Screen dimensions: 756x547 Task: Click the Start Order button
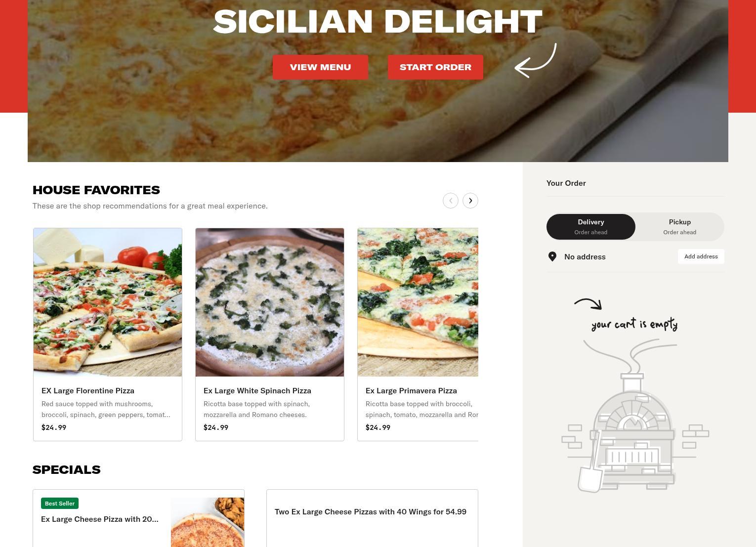tap(435, 67)
